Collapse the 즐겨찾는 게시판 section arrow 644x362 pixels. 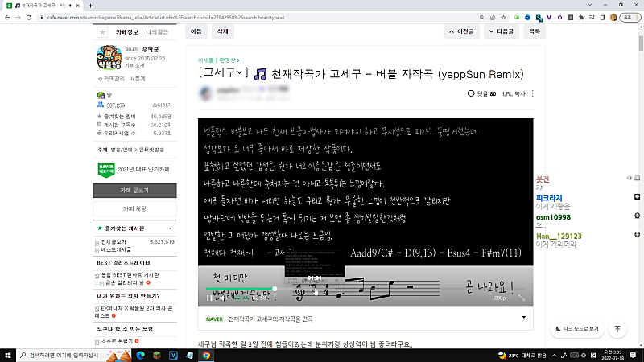pos(170,228)
